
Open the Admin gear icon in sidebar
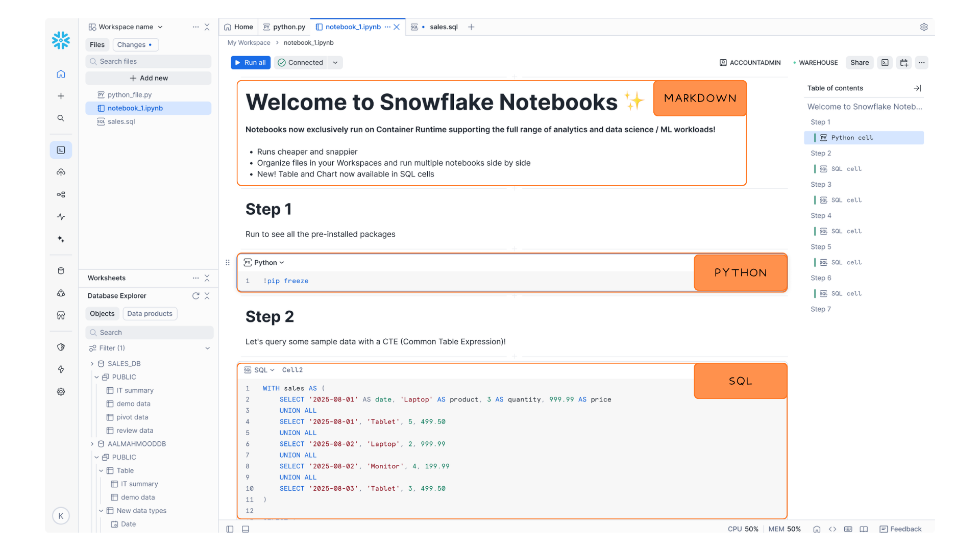pos(61,391)
